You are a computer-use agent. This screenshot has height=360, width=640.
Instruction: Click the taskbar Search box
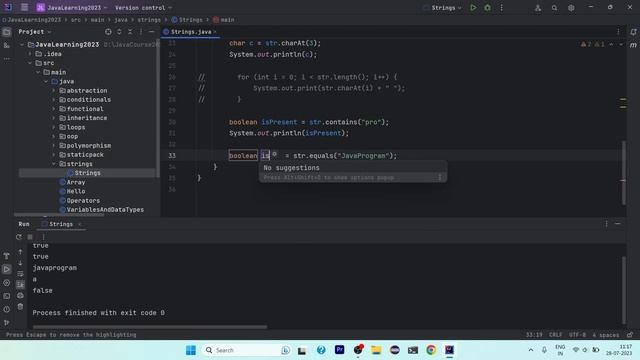[247, 350]
